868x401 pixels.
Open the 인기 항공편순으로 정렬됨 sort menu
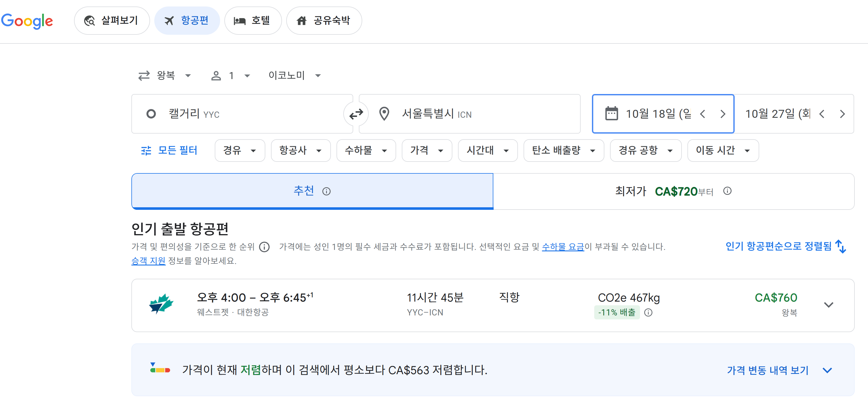[785, 247]
